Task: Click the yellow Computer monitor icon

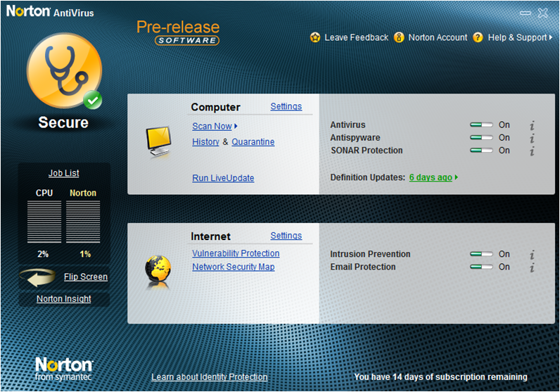Action: (x=159, y=142)
